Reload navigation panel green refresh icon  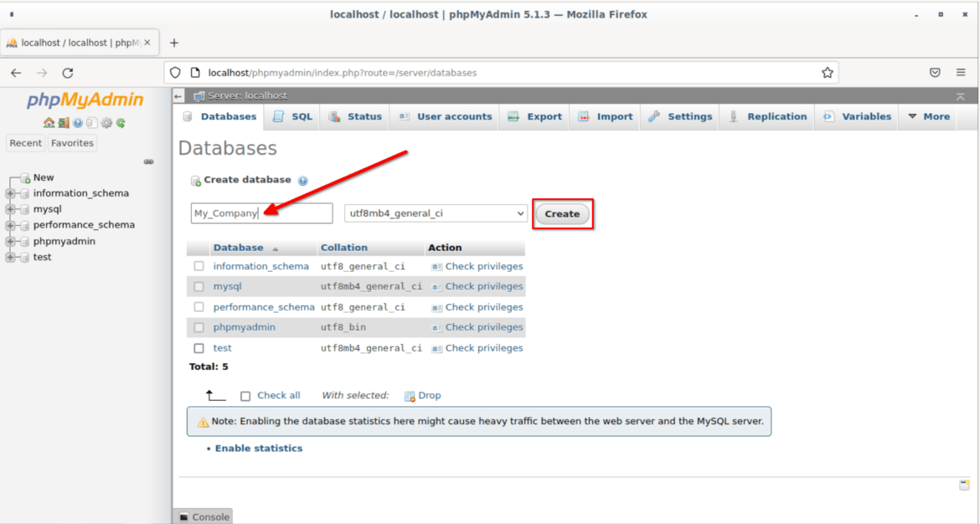click(x=121, y=123)
